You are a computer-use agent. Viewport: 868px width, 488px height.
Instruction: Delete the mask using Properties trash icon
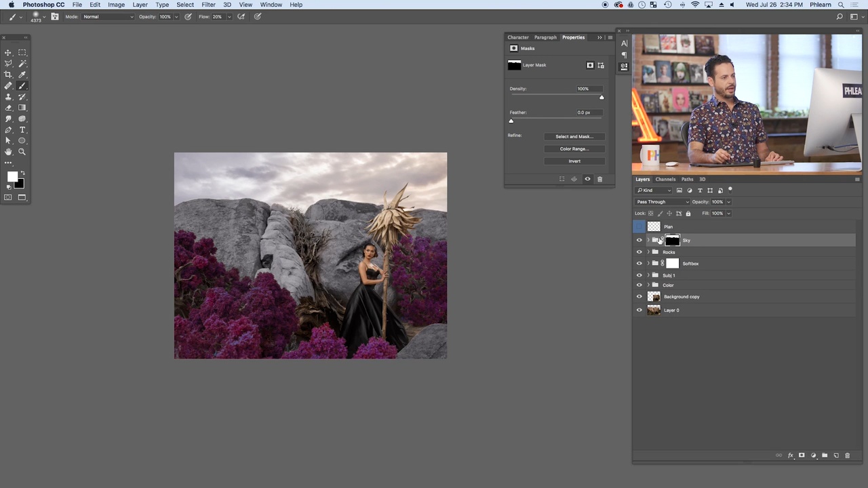pyautogui.click(x=599, y=179)
